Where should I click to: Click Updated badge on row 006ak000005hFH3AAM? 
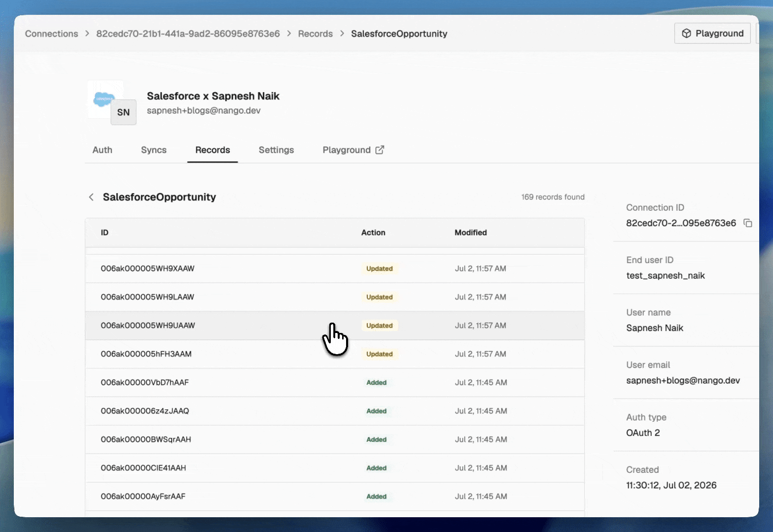tap(380, 354)
